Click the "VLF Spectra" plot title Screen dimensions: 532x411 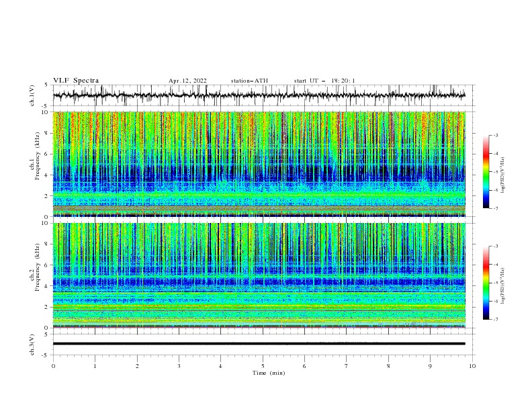[76, 81]
